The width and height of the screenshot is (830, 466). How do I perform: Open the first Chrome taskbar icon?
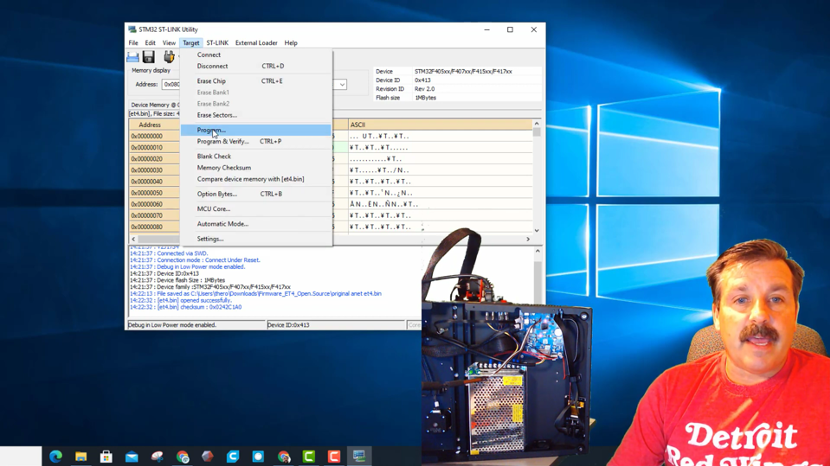tap(183, 456)
